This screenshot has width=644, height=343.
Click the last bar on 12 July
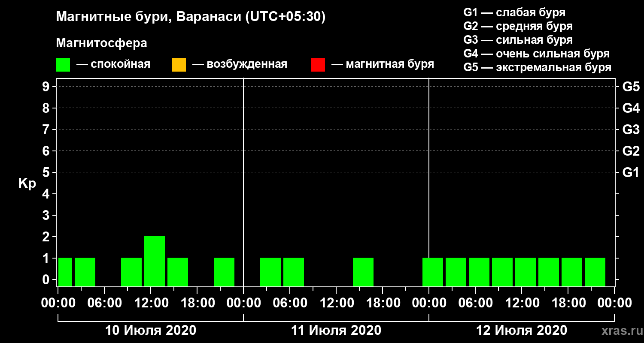[595, 272]
